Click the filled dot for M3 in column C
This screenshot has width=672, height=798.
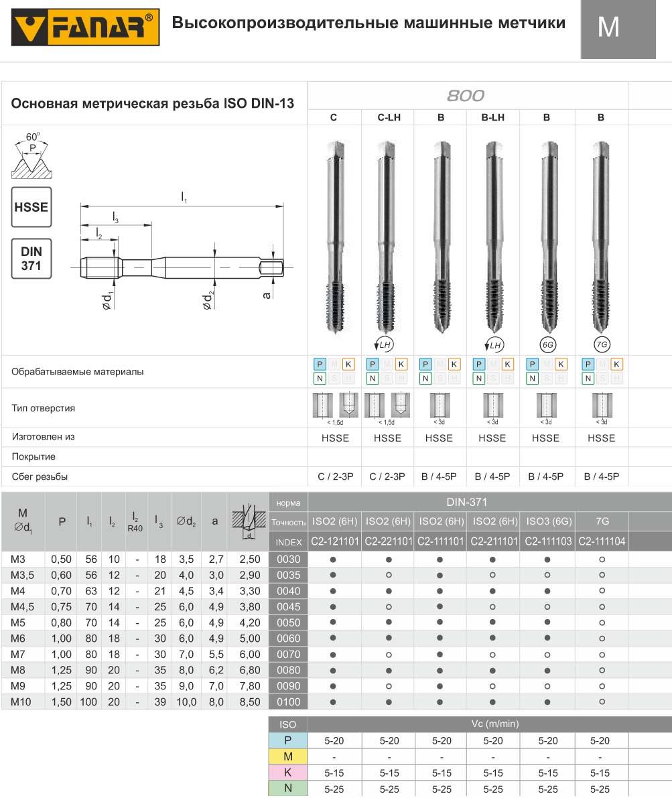(x=333, y=559)
